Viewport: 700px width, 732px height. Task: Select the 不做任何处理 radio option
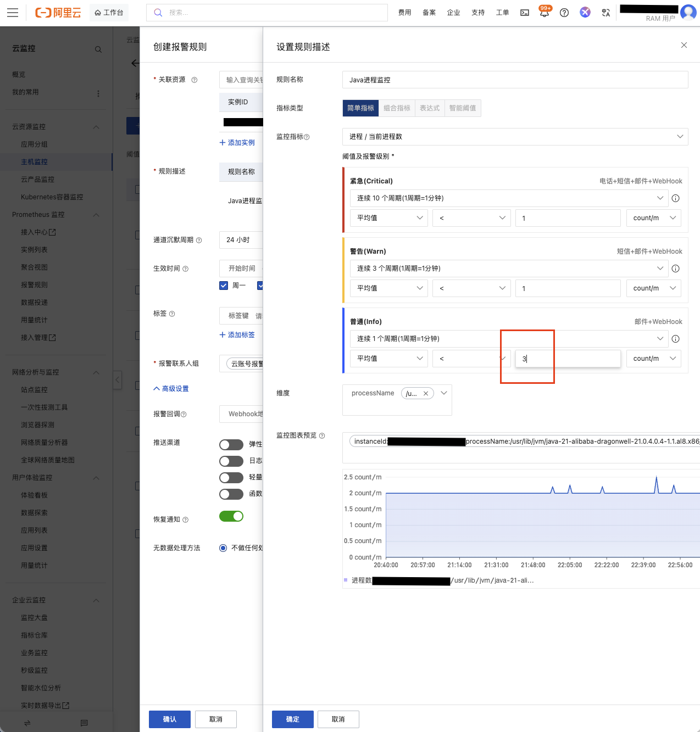pyautogui.click(x=223, y=547)
